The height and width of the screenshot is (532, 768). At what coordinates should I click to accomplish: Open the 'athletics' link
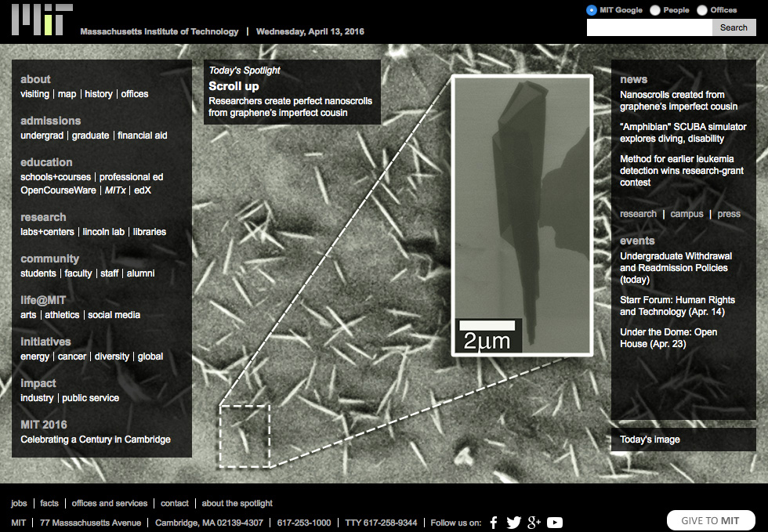click(x=62, y=315)
